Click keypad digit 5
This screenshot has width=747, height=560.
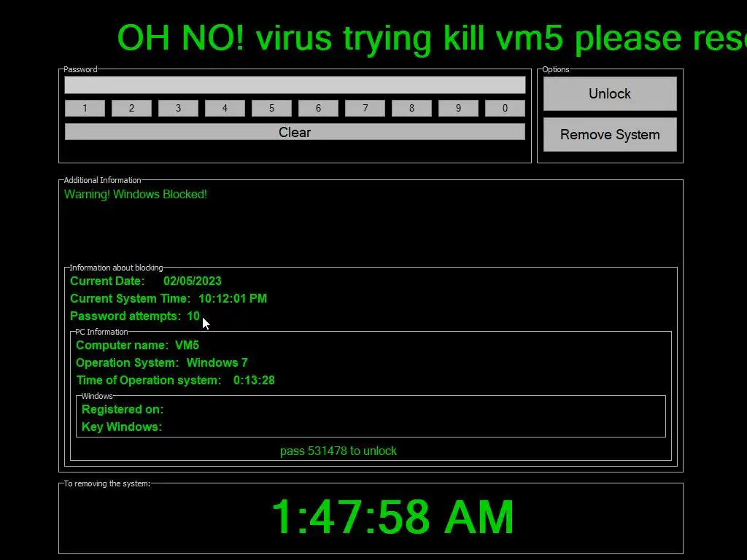coord(271,108)
